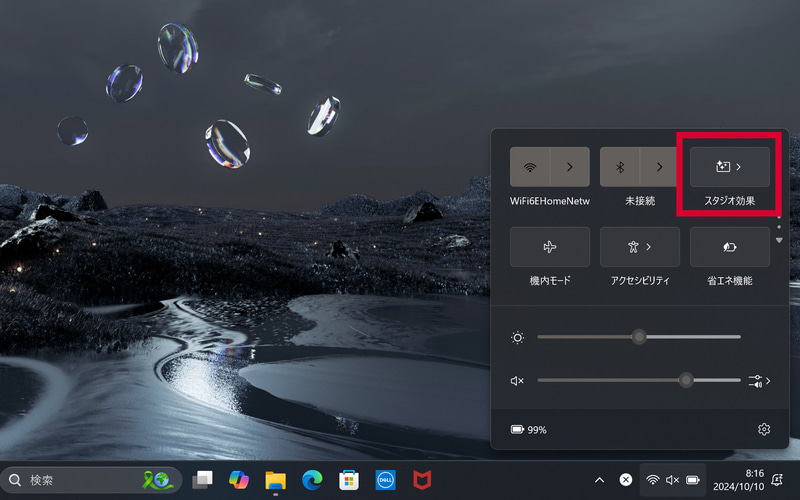Viewport: 800px width, 500px height.
Task: Click the WiFi6EHomeNetw network label
Action: [x=549, y=201]
